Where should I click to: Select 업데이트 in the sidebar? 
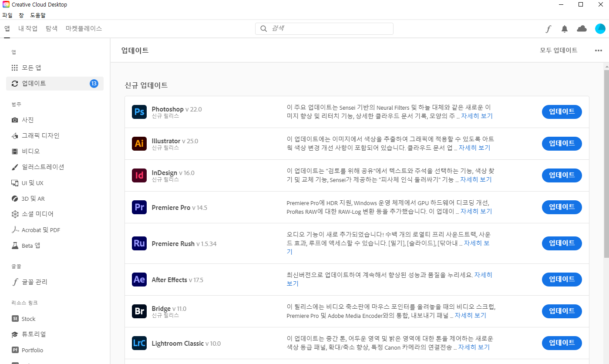coord(55,84)
